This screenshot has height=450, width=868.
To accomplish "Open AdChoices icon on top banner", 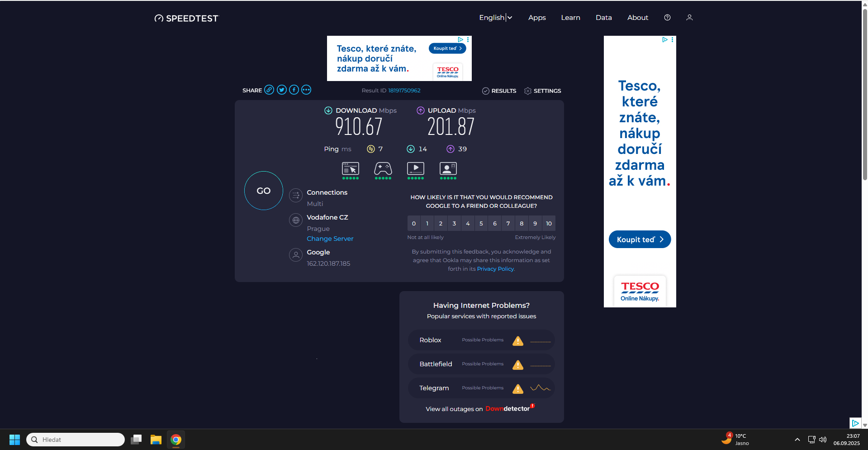I will tap(460, 40).
